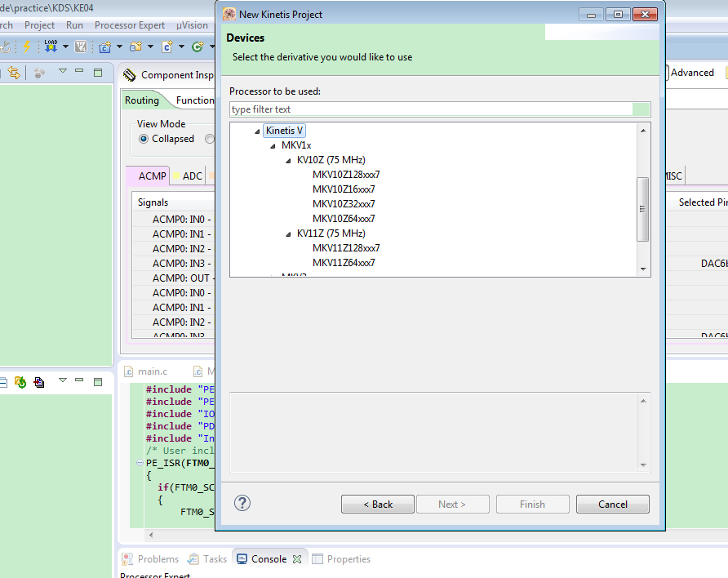This screenshot has width=728, height=578.
Task: Select the Kinetis V tree item
Action: point(284,131)
